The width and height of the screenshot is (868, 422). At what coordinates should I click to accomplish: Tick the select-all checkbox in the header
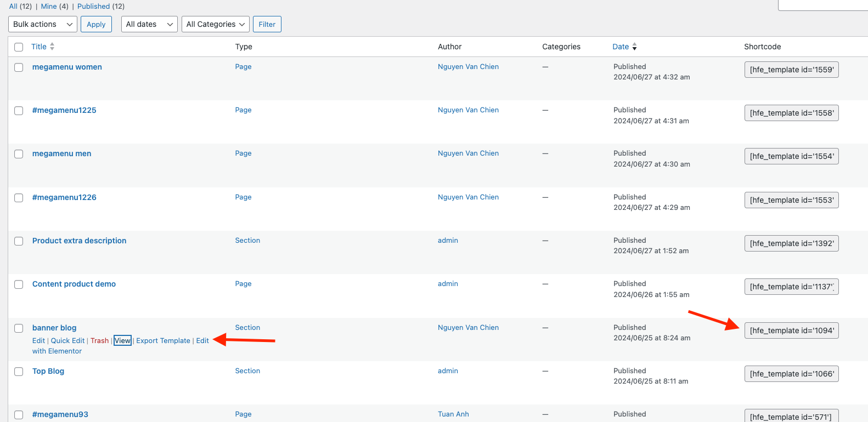click(19, 47)
